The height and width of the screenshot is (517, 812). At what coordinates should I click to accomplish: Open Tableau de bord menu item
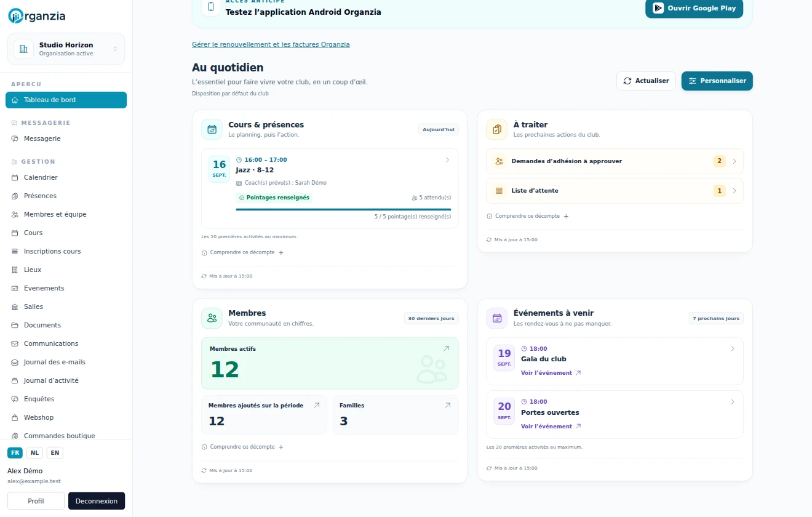coord(66,100)
